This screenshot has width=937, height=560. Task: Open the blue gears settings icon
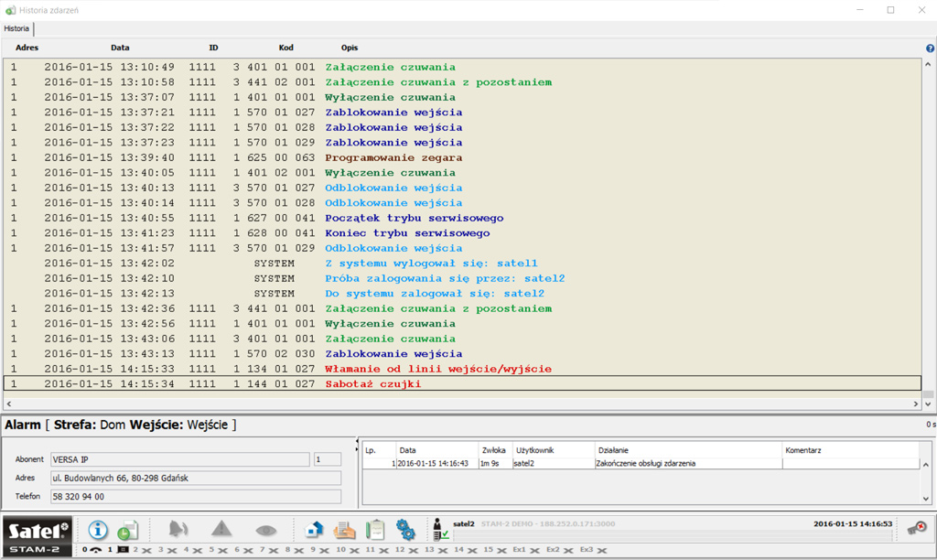point(405,530)
